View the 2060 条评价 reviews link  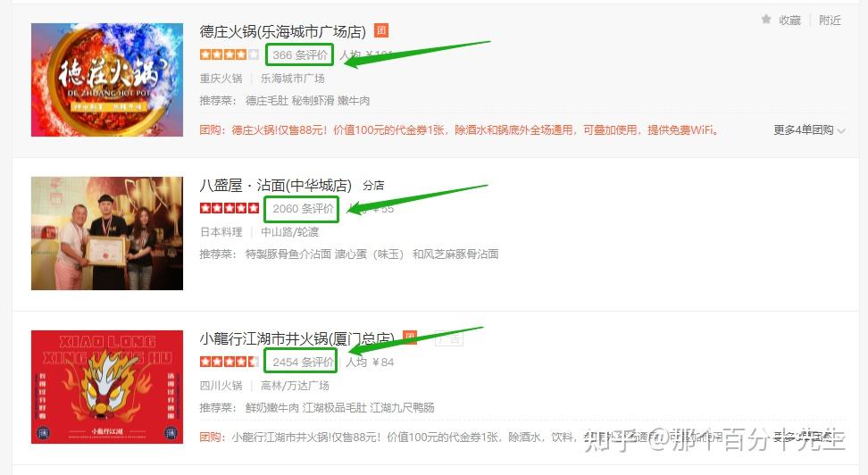(303, 209)
